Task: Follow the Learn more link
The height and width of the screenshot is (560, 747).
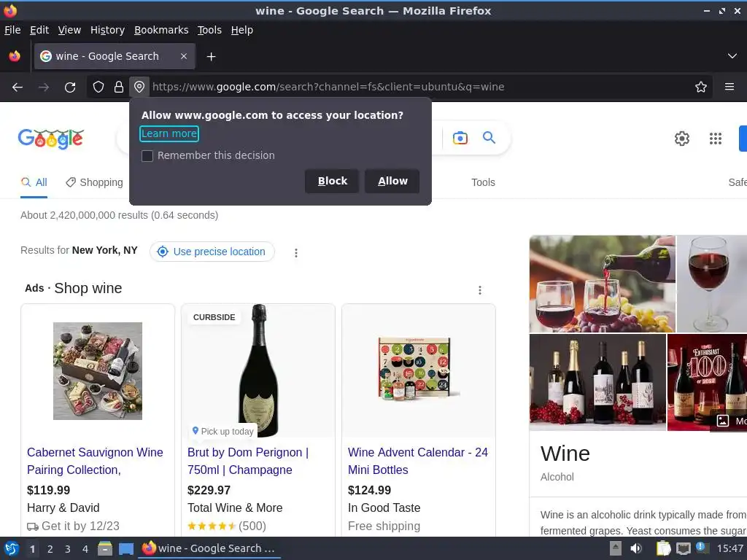Action: (x=169, y=134)
